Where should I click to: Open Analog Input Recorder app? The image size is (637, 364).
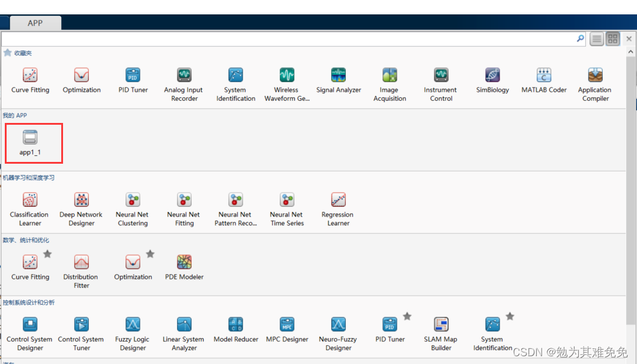pyautogui.click(x=184, y=85)
